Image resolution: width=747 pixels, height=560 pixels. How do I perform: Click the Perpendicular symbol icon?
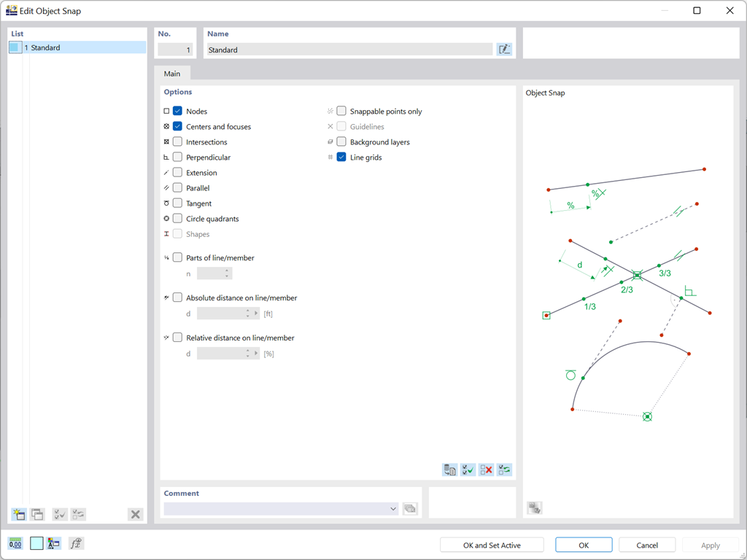(166, 157)
